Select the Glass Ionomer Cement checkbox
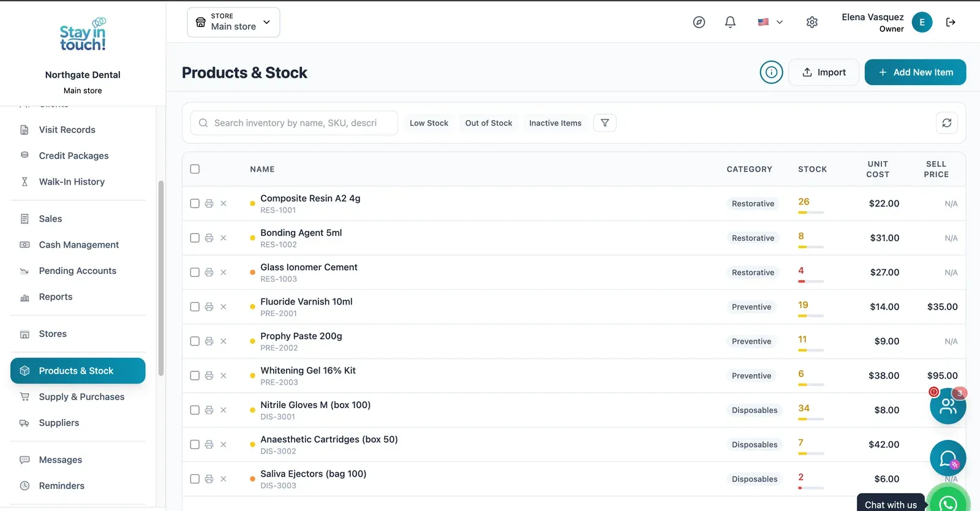 pyautogui.click(x=195, y=272)
